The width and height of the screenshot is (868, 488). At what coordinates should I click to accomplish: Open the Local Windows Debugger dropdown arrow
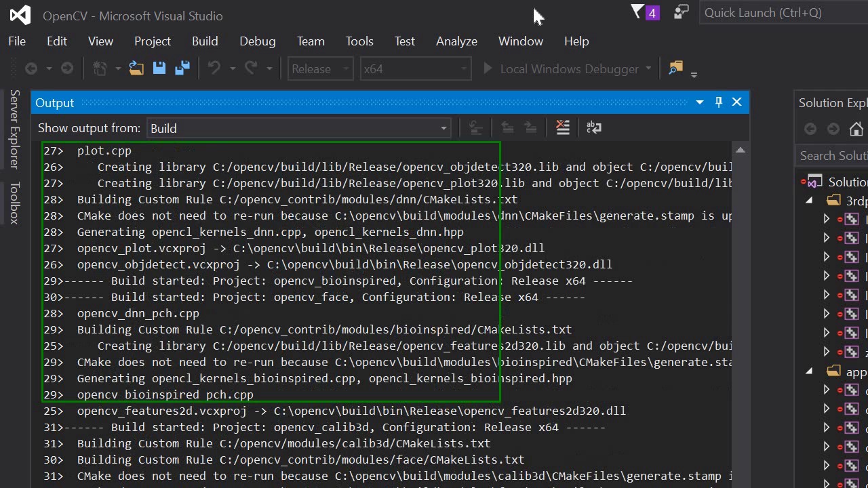[649, 68]
